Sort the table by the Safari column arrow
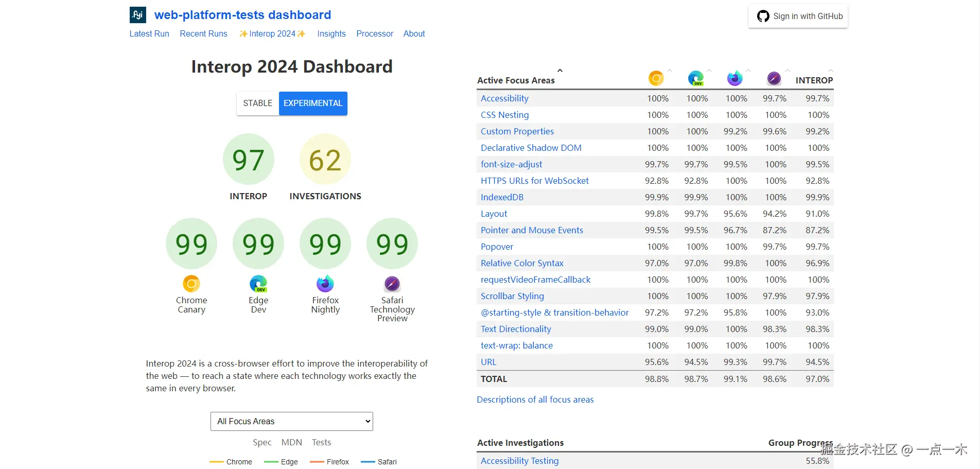Image resolution: width=980 pixels, height=469 pixels. tap(787, 71)
